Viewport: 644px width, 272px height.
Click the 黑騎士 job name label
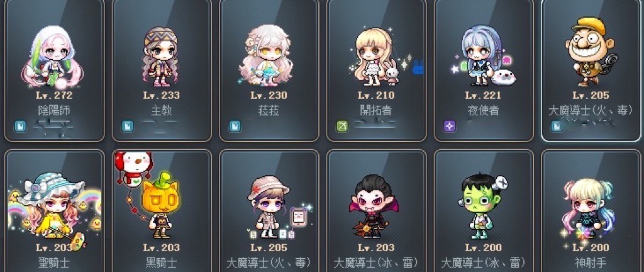point(162,263)
